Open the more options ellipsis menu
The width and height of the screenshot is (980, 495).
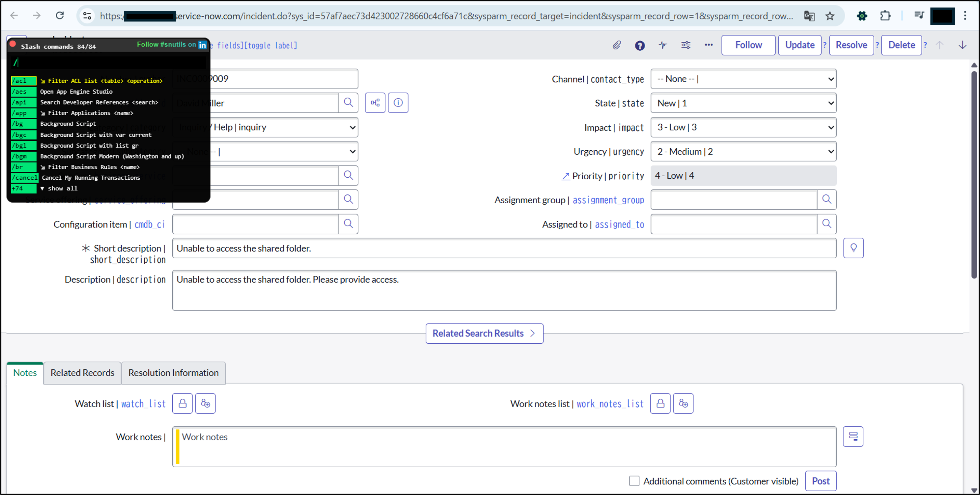click(708, 45)
